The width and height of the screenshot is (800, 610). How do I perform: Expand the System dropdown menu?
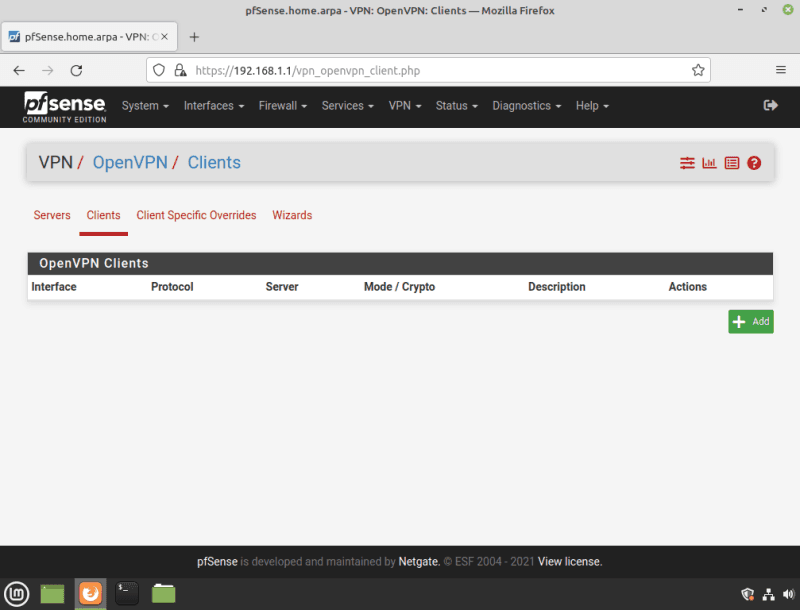[145, 106]
